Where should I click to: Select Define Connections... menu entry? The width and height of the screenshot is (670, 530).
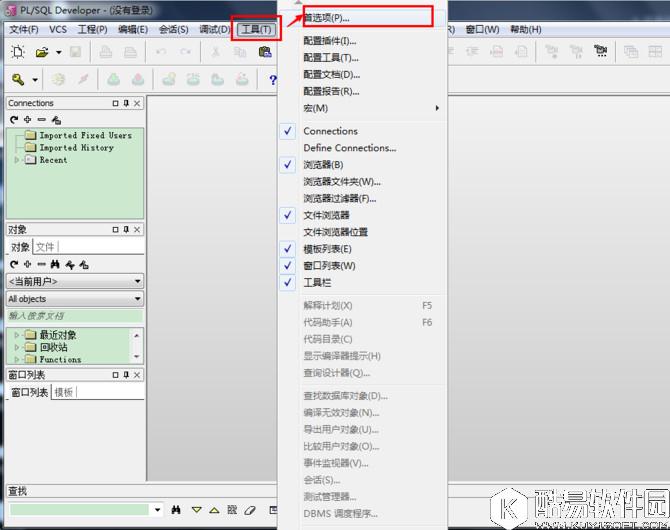click(363, 148)
